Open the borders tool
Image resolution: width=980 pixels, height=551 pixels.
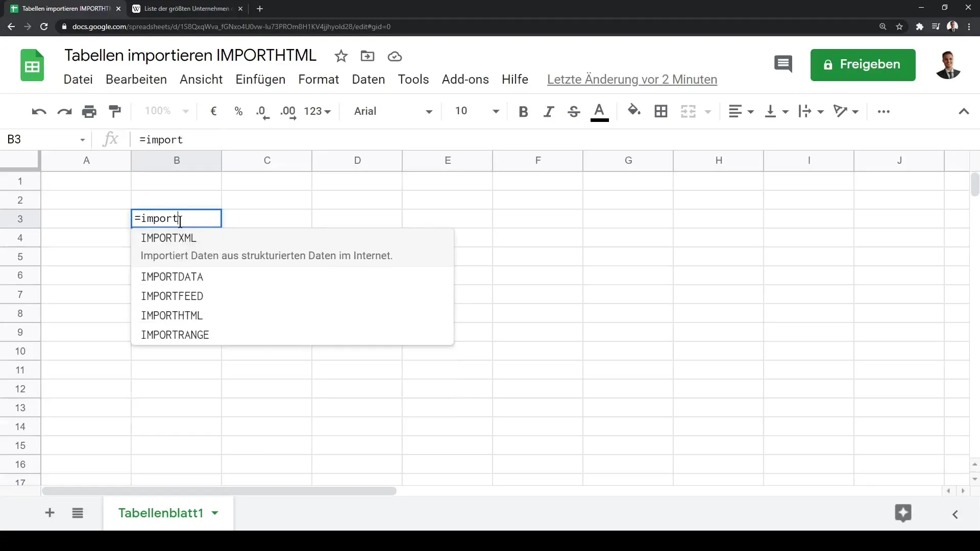pos(661,111)
